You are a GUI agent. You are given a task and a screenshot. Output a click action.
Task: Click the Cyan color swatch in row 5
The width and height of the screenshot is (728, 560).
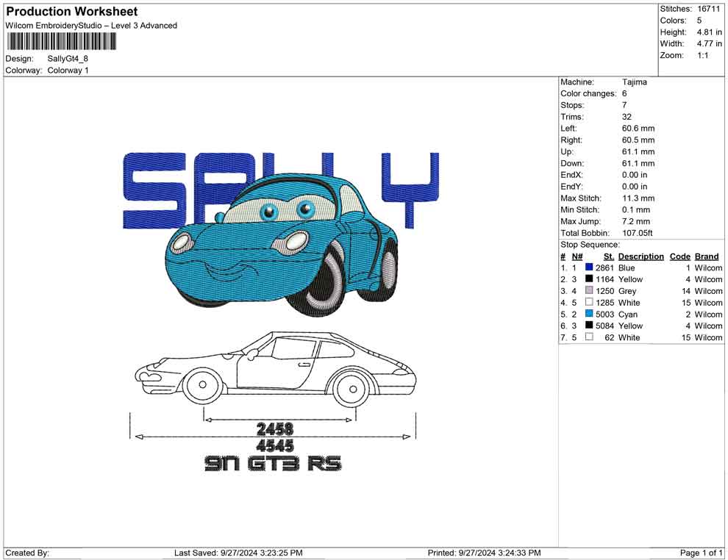click(589, 314)
